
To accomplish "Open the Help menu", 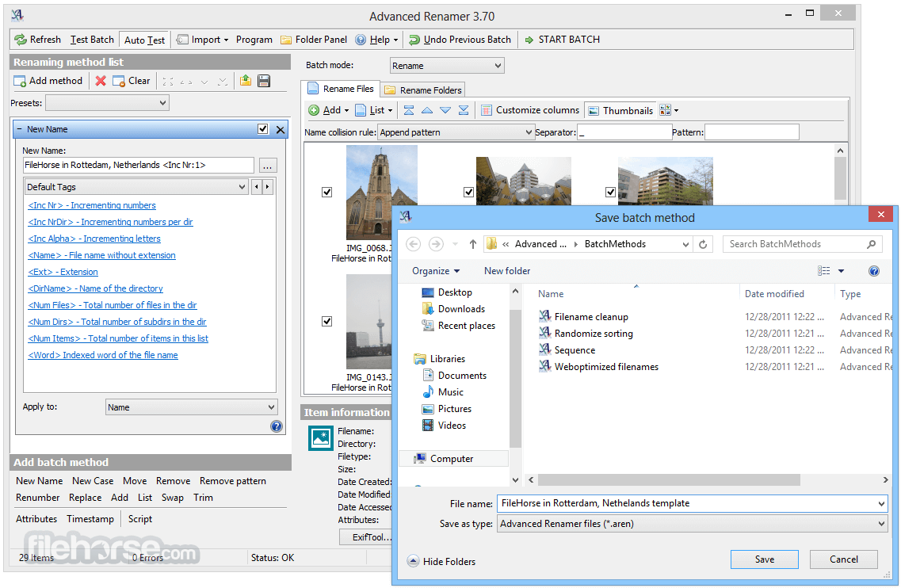I will [376, 40].
